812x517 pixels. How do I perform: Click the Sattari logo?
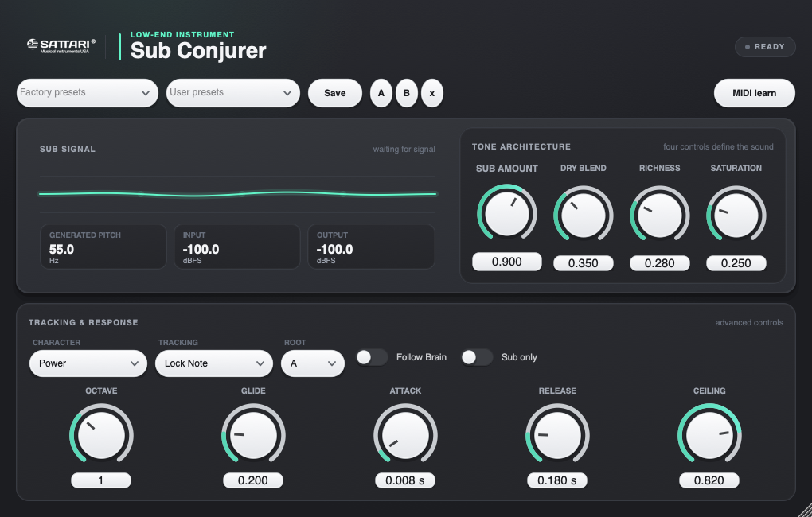(x=61, y=46)
